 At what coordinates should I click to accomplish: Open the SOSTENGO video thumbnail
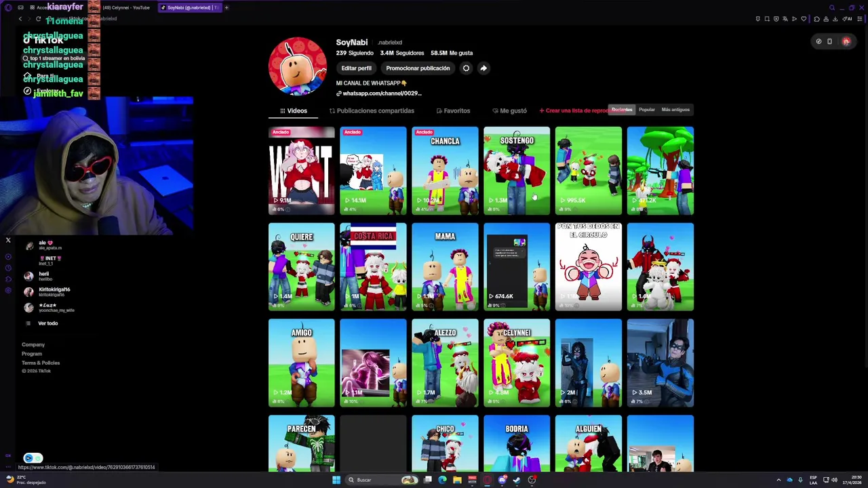pyautogui.click(x=517, y=171)
